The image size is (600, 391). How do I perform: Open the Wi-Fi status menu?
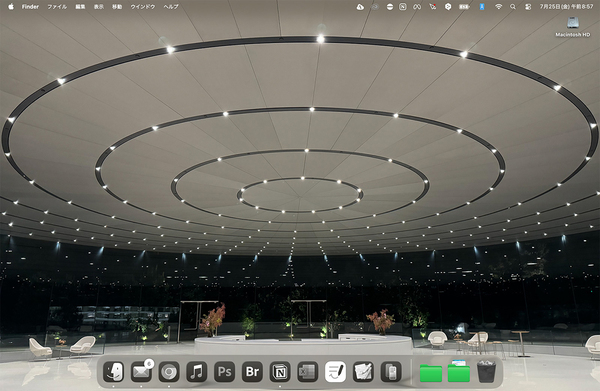tap(498, 7)
